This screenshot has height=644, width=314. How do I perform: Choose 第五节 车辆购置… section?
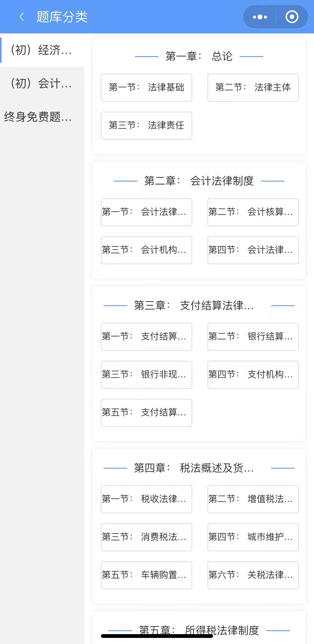click(x=146, y=575)
